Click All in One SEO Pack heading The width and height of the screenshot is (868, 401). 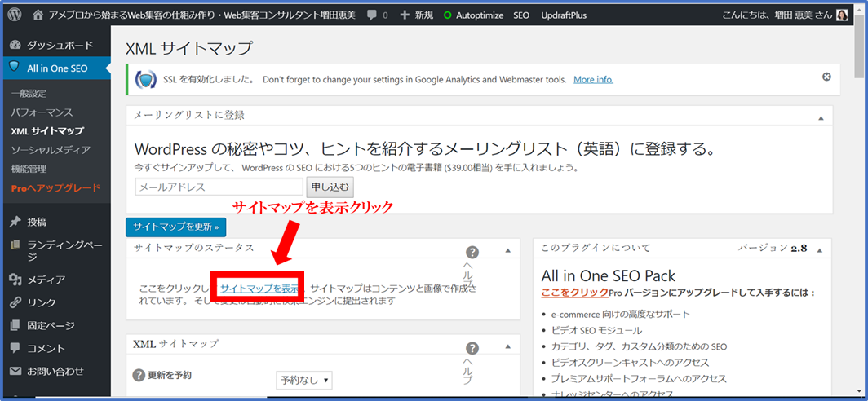(609, 275)
